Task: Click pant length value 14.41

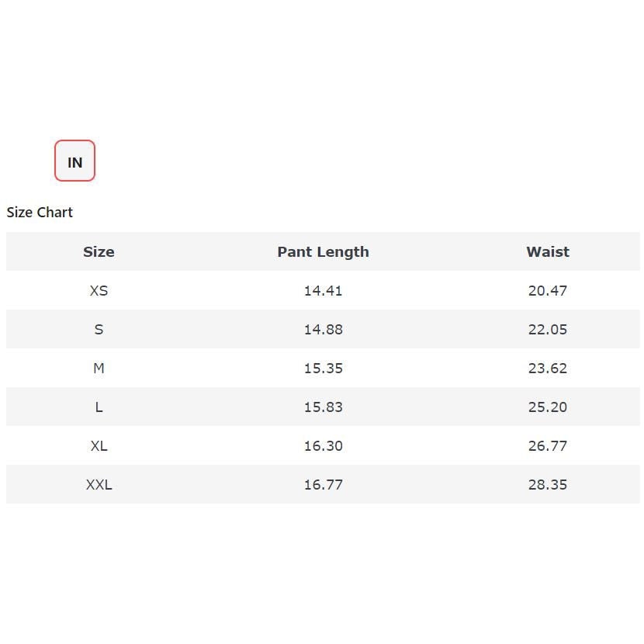Action: pos(323,291)
